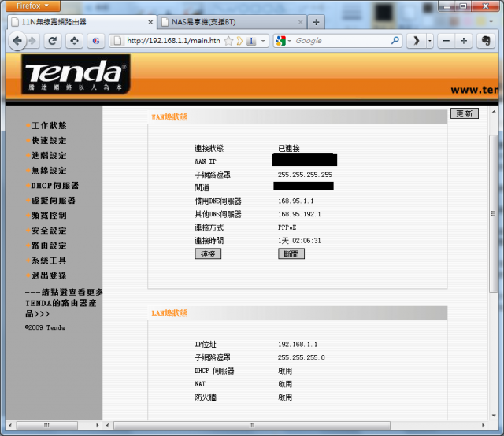This screenshot has height=436, width=504.
Task: Open 進階設定 in the sidebar
Action: [x=49, y=156]
